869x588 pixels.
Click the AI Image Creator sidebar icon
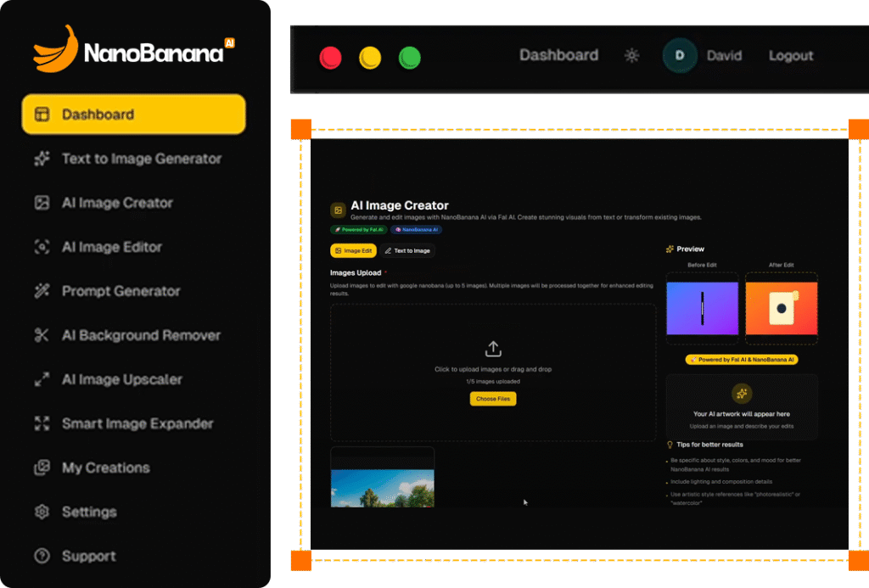point(41,203)
